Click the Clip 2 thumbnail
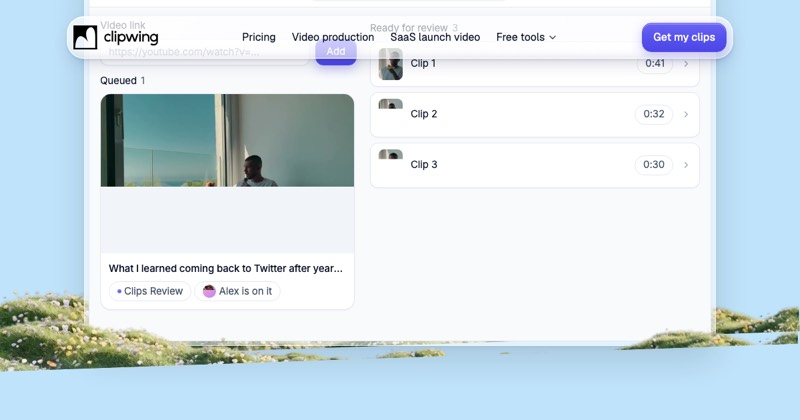 [390, 104]
